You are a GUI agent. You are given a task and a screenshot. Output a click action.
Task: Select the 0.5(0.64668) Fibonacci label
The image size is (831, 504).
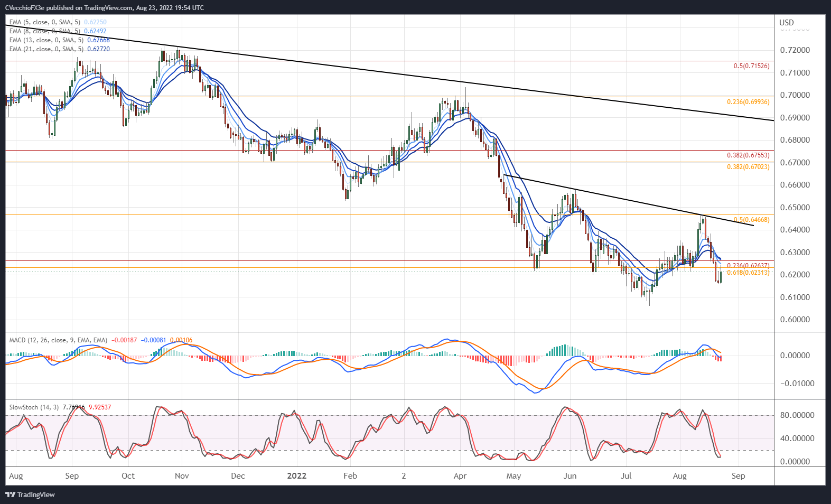[751, 220]
